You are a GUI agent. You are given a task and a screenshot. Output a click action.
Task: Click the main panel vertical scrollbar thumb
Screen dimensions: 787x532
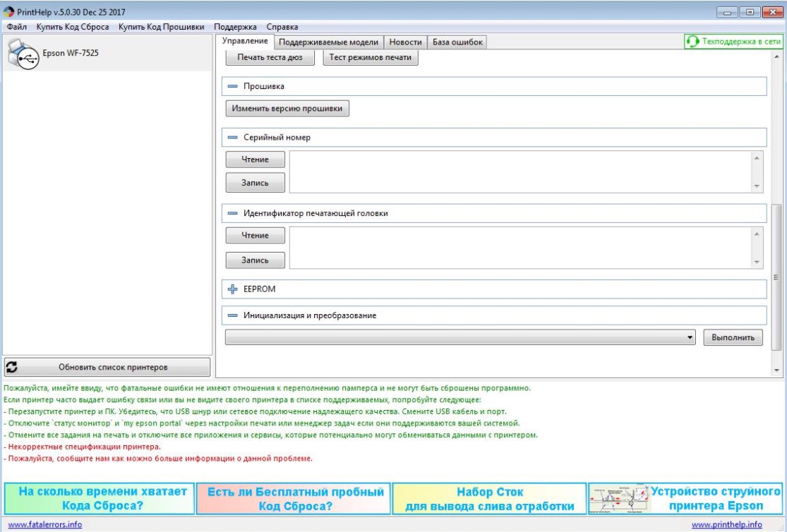coord(776,277)
